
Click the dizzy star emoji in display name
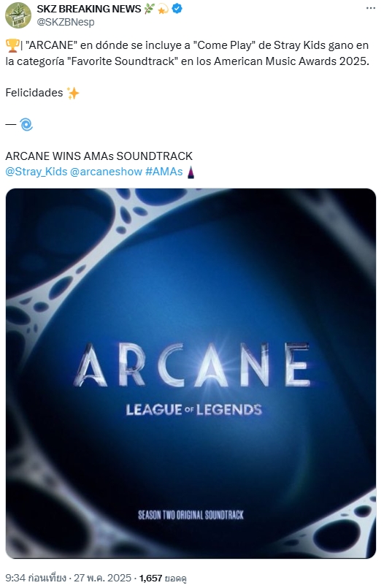(x=163, y=9)
